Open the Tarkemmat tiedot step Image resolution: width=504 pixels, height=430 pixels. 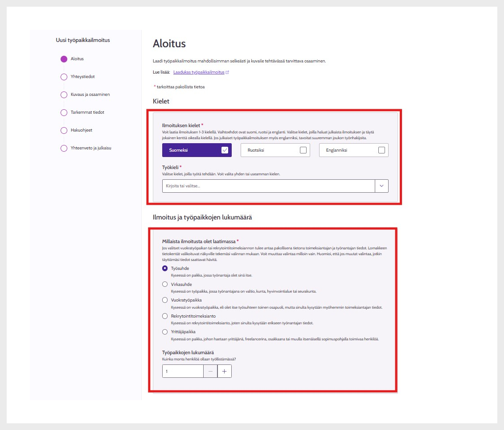point(87,112)
